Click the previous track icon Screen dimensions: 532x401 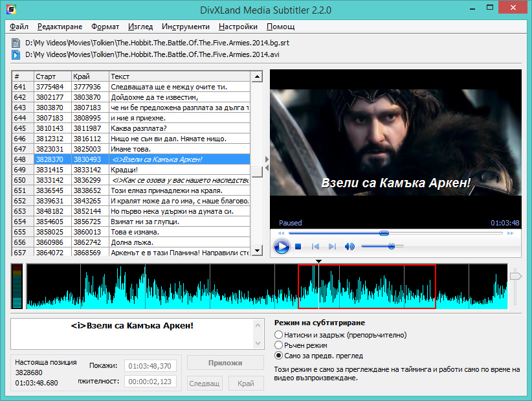coord(316,247)
